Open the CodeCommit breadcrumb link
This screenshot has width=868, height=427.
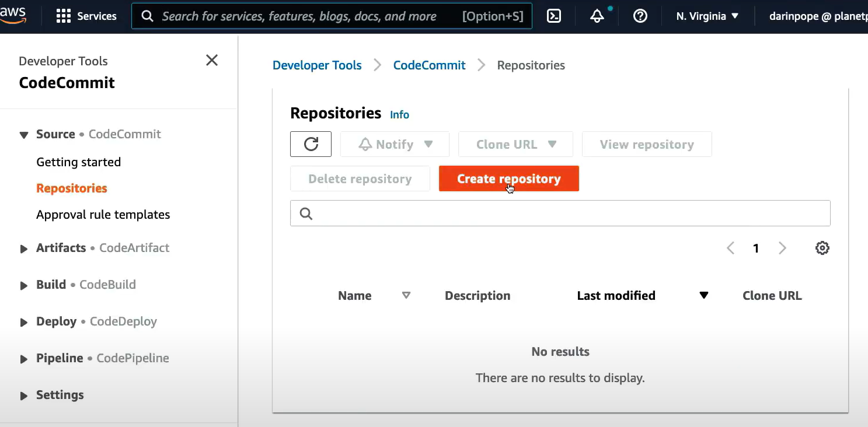pos(429,65)
